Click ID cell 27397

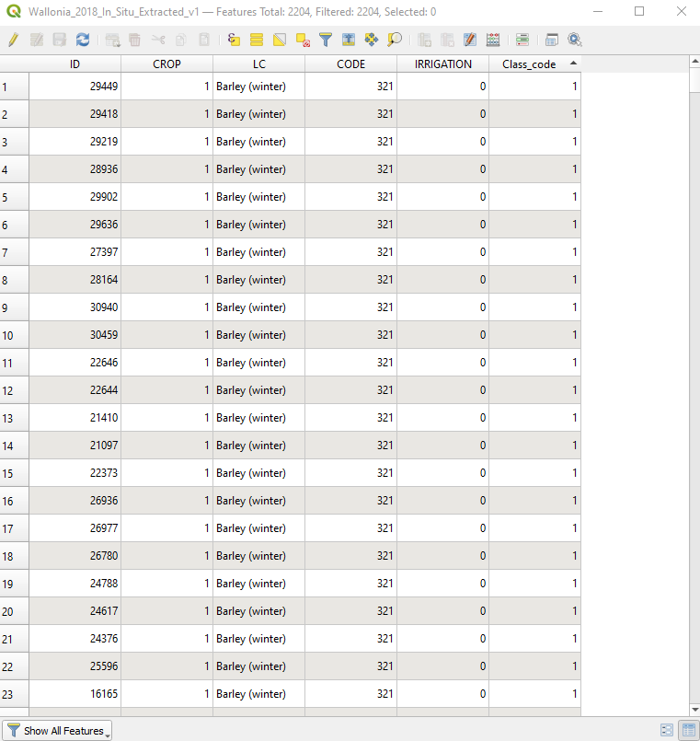click(x=75, y=252)
